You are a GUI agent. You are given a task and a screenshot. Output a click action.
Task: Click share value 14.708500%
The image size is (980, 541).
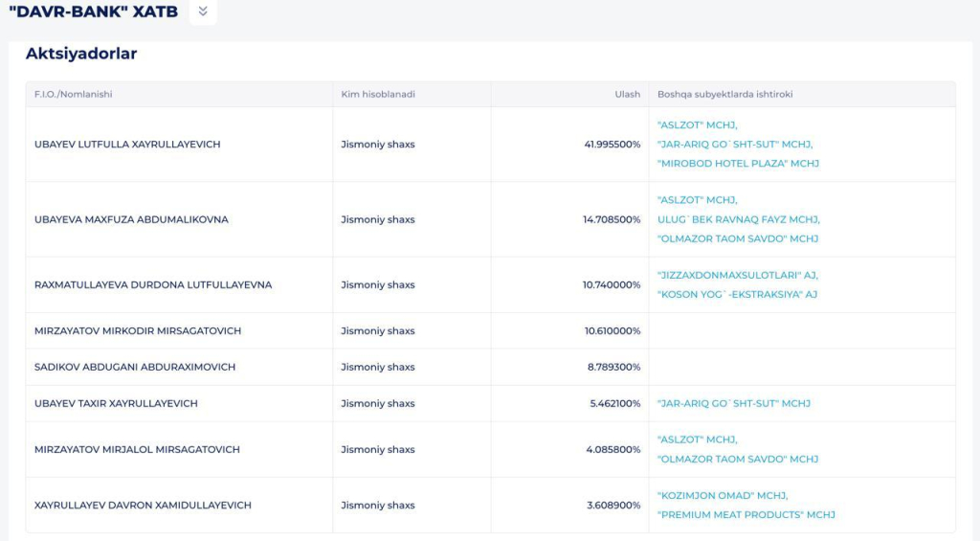[x=612, y=219]
